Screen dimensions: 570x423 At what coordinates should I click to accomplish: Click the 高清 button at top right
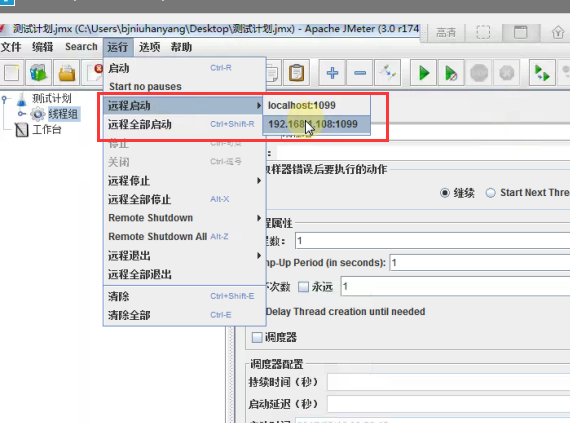[x=446, y=33]
